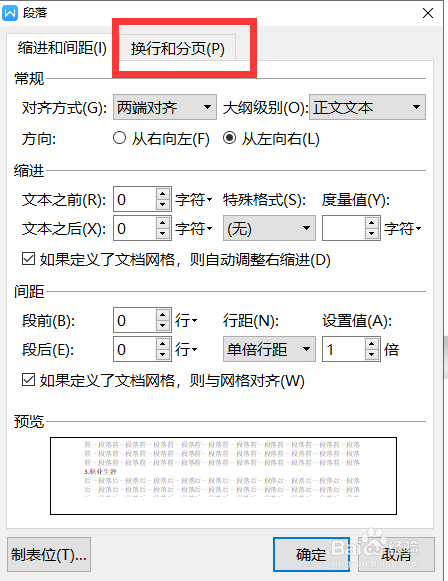Open the 字符 unit dropdown next to 文本之后
Image resolution: width=448 pixels, height=581 pixels.
coord(193,229)
